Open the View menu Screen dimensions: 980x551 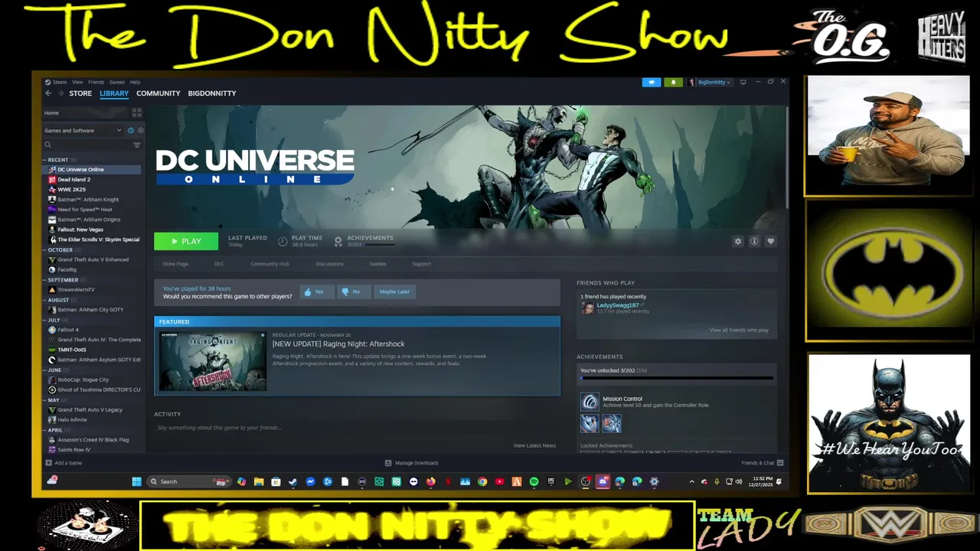click(x=77, y=82)
